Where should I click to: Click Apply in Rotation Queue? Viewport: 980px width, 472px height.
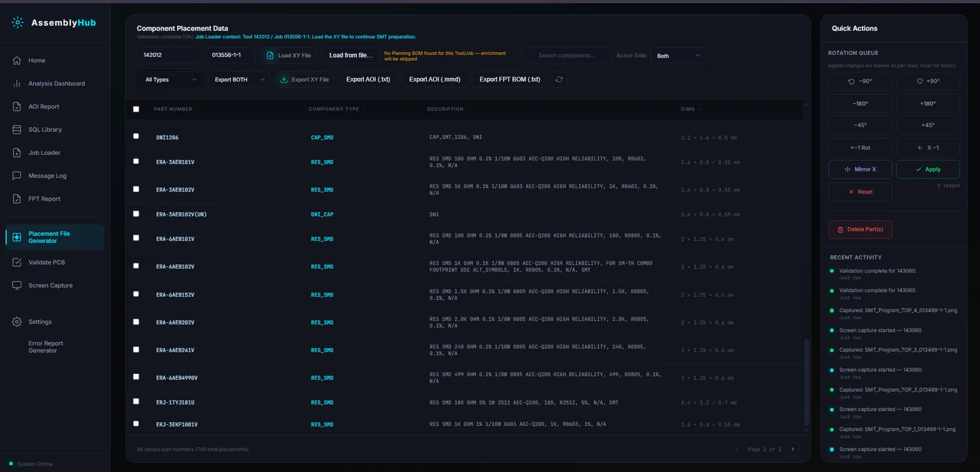928,169
